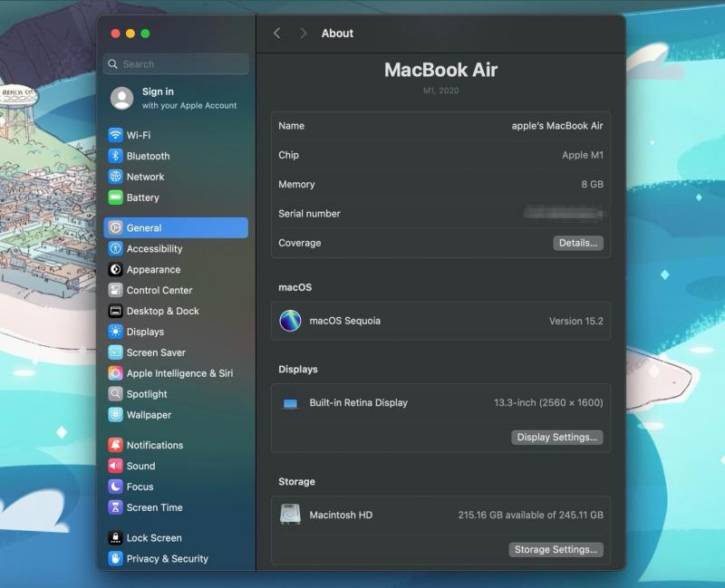Open the Accessibility pane icon
Image resolution: width=725 pixels, height=588 pixels.
tap(115, 249)
